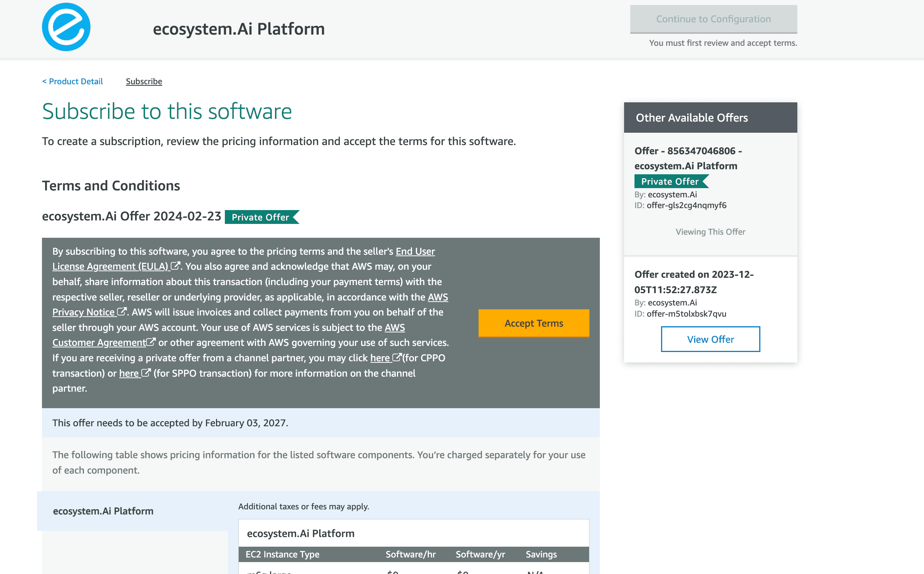924x574 pixels.
Task: Click the 'Terms and Conditions' heading
Action: point(111,185)
